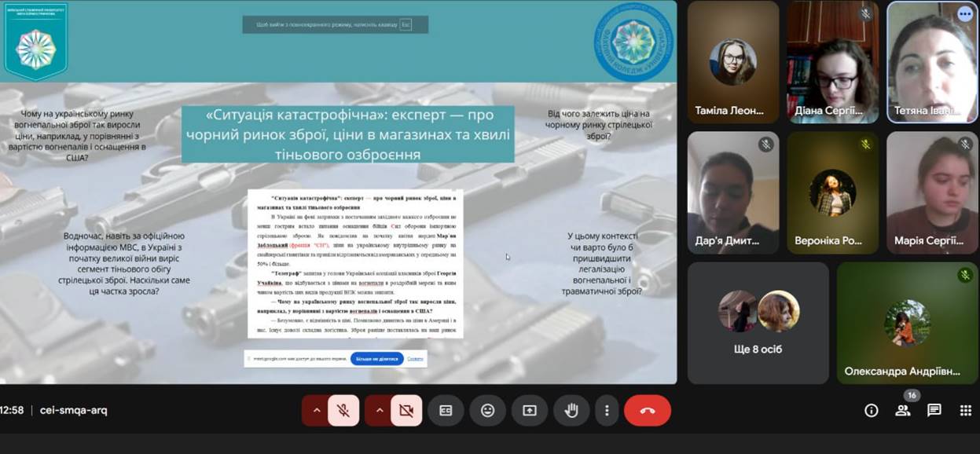The width and height of the screenshot is (980, 454).
Task: Click Олександра's round avatar photo
Action: (908, 323)
